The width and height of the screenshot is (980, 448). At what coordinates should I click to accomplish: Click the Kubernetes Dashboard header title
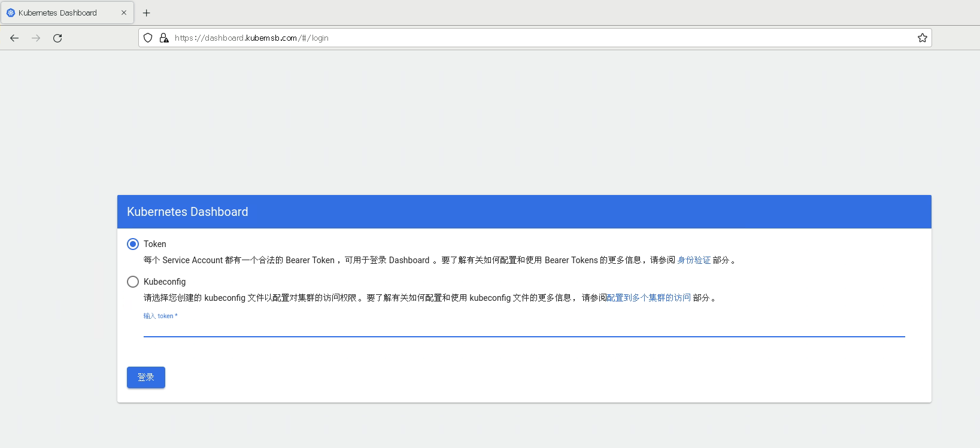click(187, 212)
